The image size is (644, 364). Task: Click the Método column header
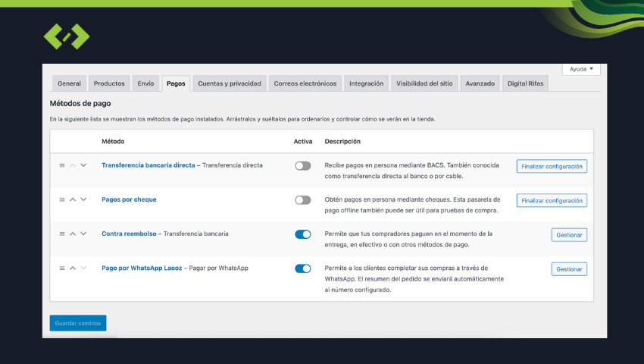(113, 141)
